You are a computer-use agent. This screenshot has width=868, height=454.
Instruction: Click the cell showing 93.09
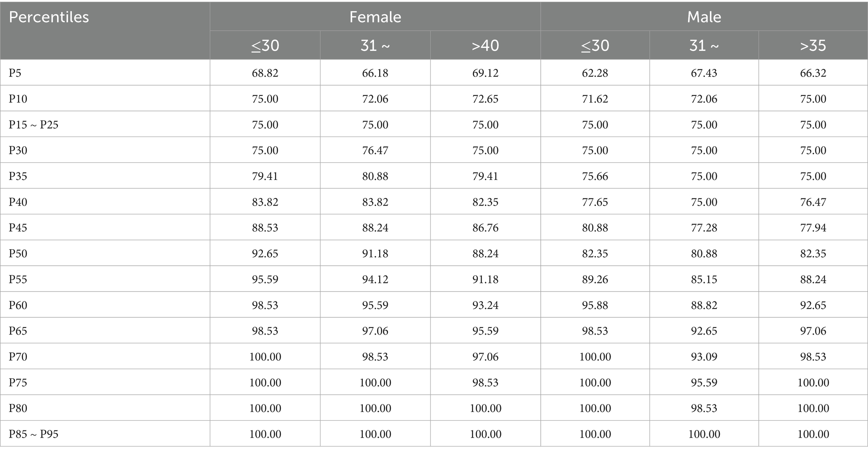tap(704, 357)
